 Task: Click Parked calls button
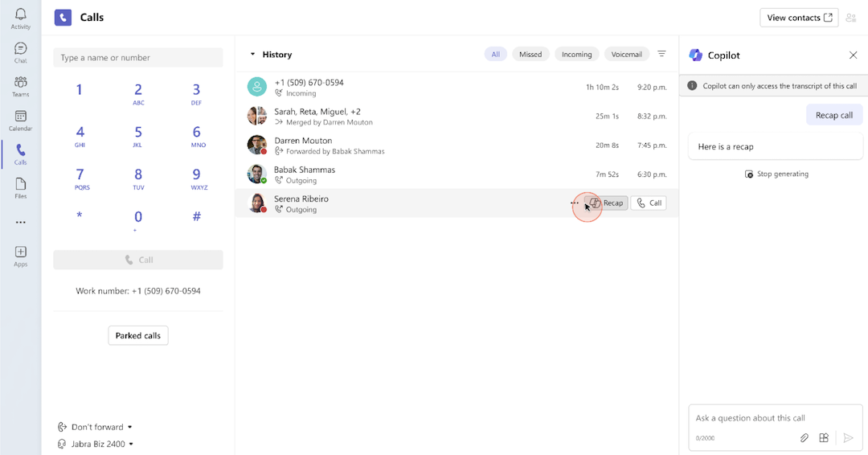tap(138, 335)
